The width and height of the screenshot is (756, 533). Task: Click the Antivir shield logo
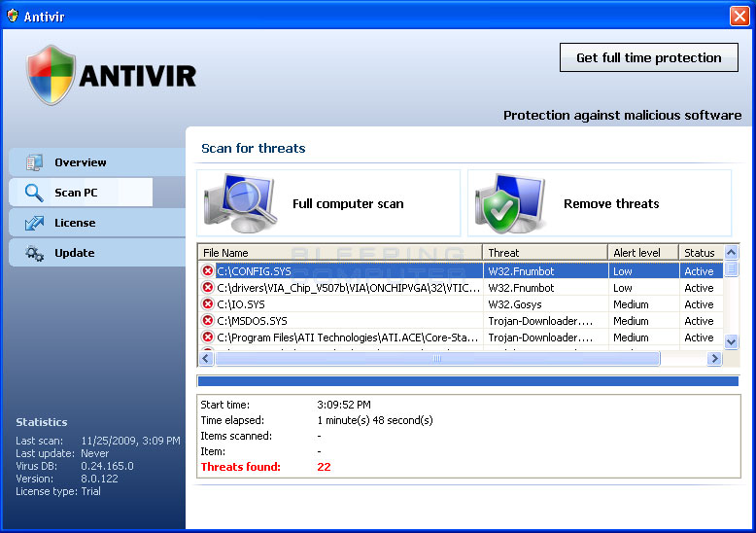[x=51, y=75]
